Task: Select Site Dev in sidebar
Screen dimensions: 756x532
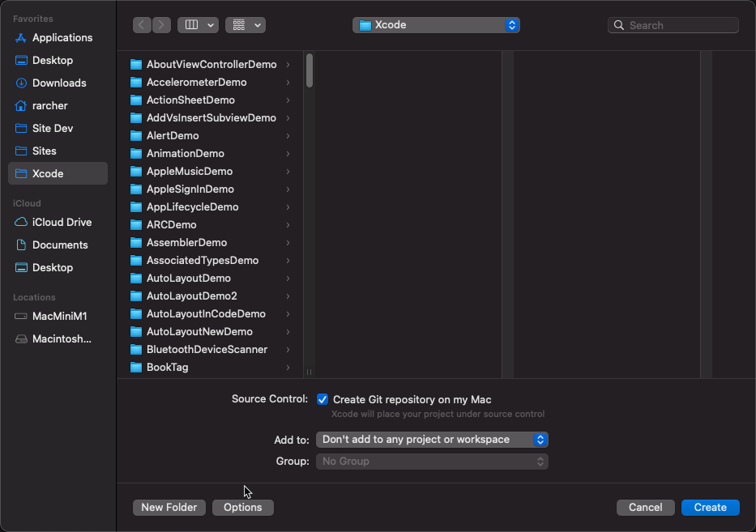Action: tap(58, 128)
